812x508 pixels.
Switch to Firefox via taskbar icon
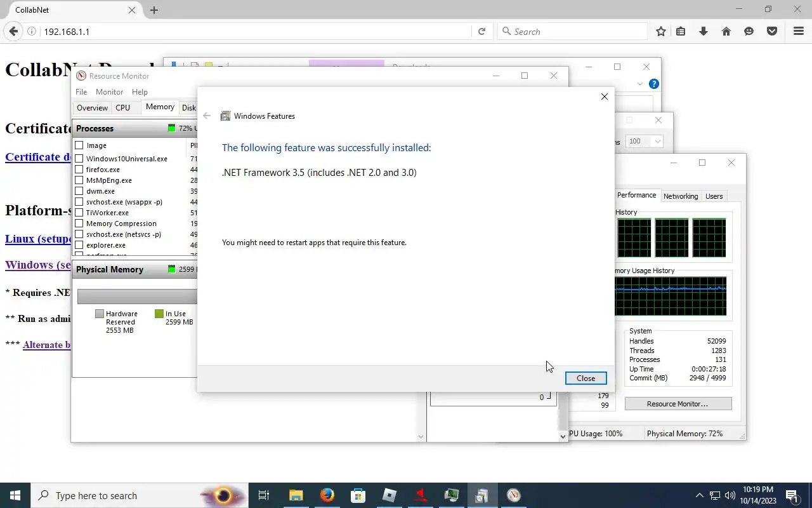[327, 495]
